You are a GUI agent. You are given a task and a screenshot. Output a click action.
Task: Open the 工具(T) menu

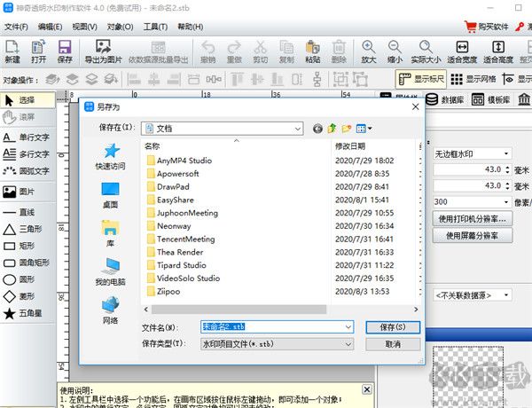click(155, 27)
